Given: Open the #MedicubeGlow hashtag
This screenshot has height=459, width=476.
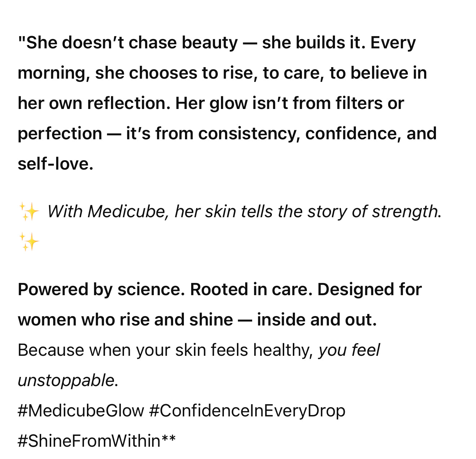Looking at the screenshot, I should tap(81, 411).
